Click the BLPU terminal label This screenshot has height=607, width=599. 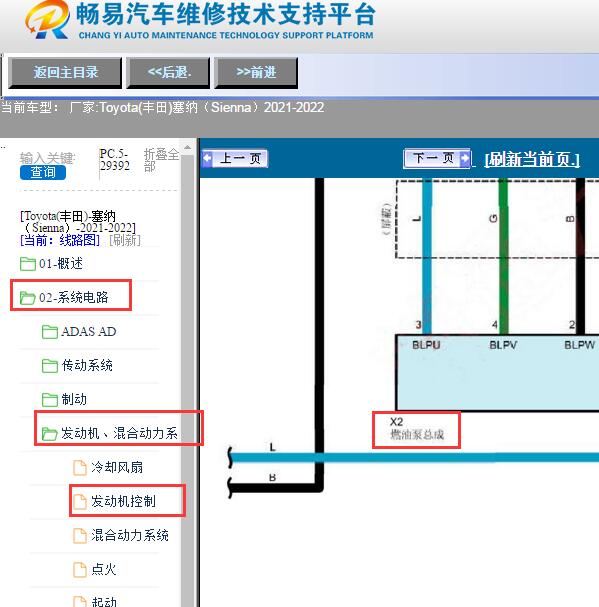426,345
